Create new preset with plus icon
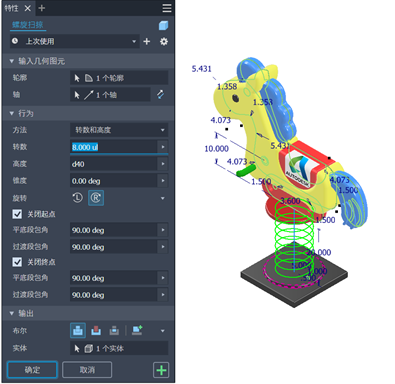Screen dimensions: 395x384 [147, 41]
